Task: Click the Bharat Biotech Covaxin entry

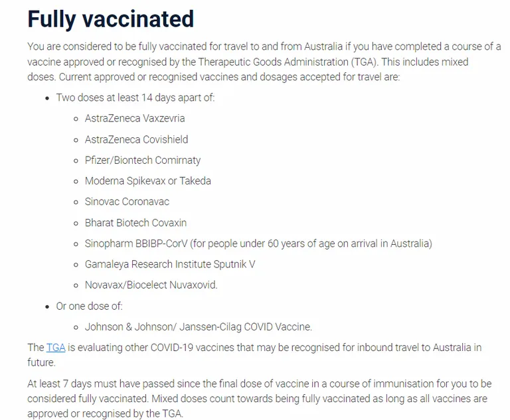Action: (x=135, y=223)
